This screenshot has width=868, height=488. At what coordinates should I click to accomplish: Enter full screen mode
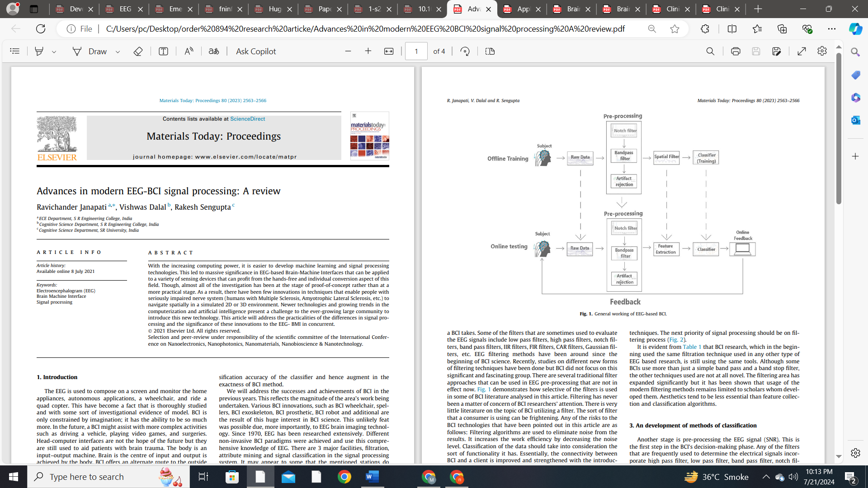802,51
